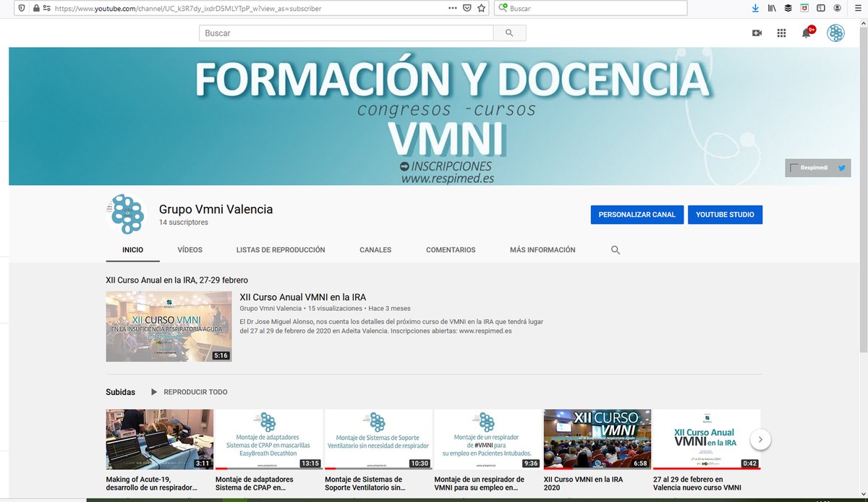Click Reproducir todo link
The width and height of the screenshot is (868, 502).
click(195, 392)
